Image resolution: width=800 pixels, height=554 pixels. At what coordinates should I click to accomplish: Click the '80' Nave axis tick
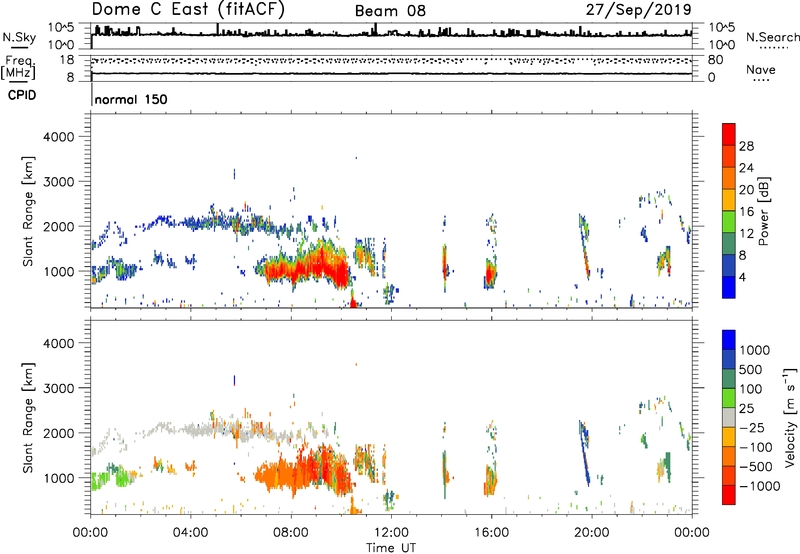tap(715, 60)
